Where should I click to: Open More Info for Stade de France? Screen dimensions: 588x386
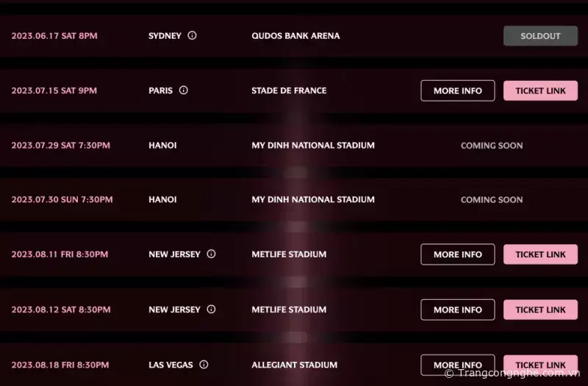tap(457, 90)
